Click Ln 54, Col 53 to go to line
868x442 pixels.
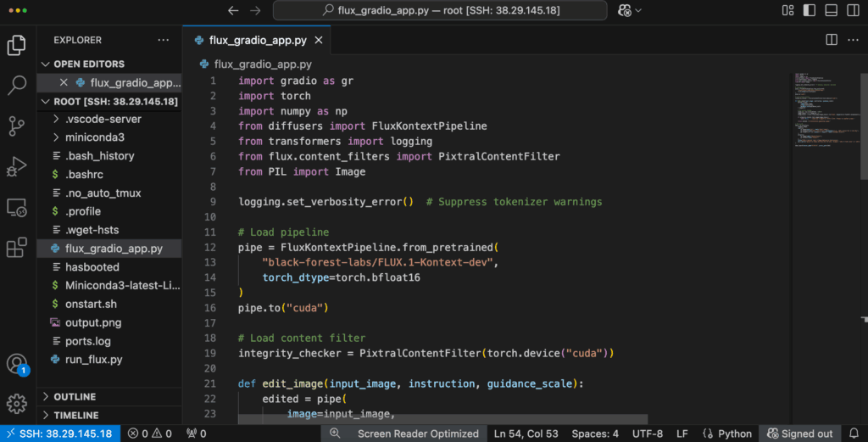(526, 434)
